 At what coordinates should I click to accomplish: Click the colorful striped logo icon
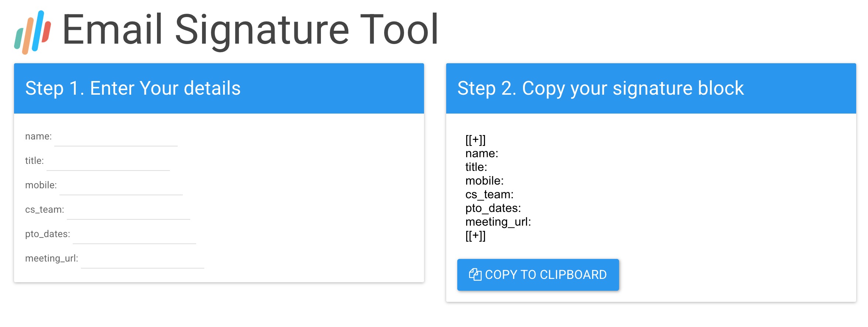point(33,32)
